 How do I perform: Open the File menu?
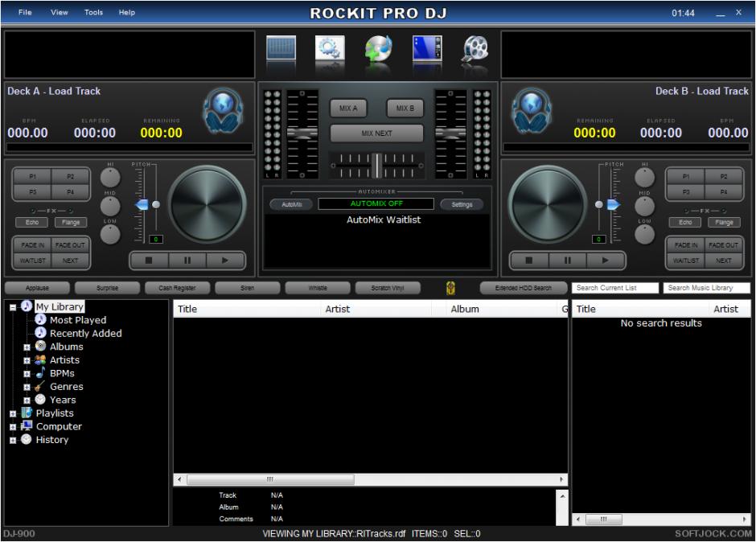pos(25,13)
